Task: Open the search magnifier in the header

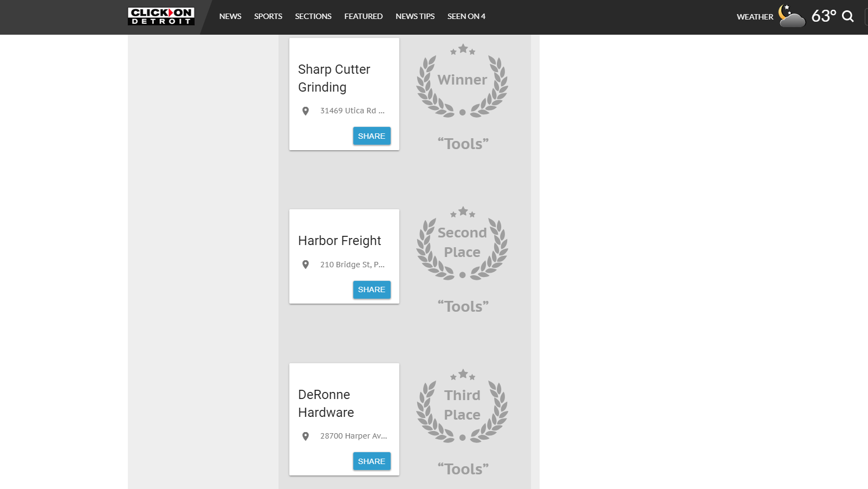Action: click(x=848, y=16)
